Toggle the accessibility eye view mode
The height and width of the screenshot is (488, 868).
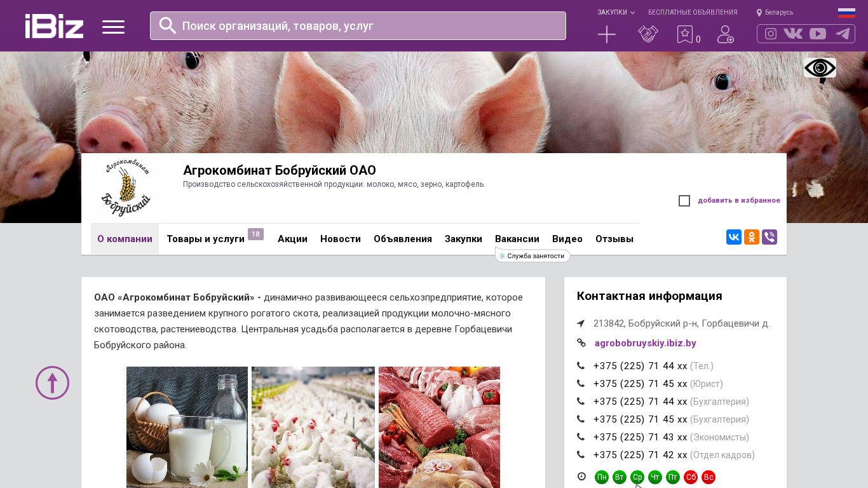pos(820,67)
